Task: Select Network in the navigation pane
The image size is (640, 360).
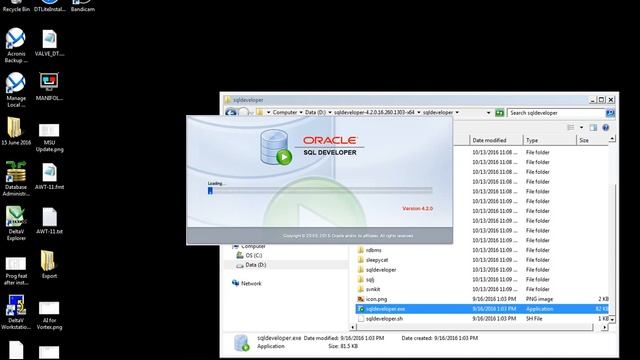Action: click(251, 283)
